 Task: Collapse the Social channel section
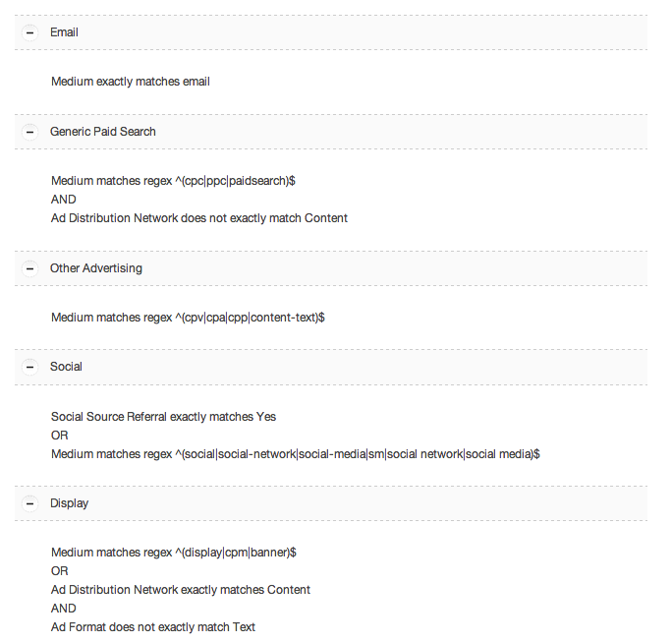30,367
